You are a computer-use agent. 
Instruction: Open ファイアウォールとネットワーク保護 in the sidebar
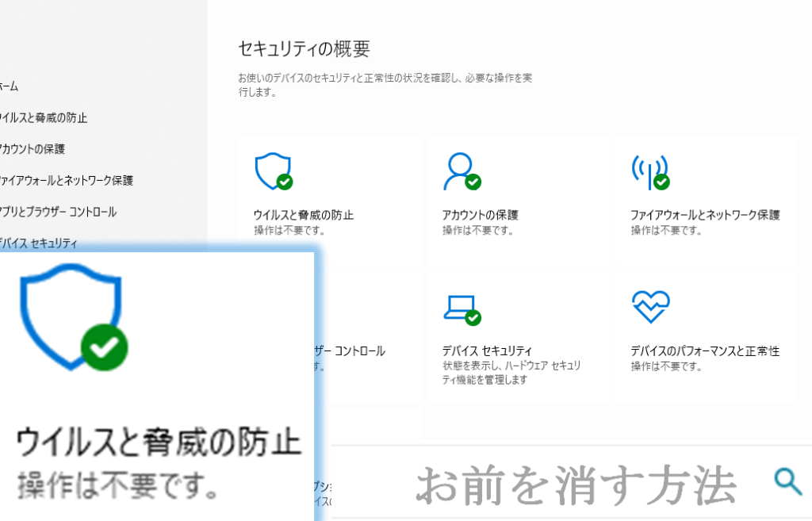[x=67, y=181]
